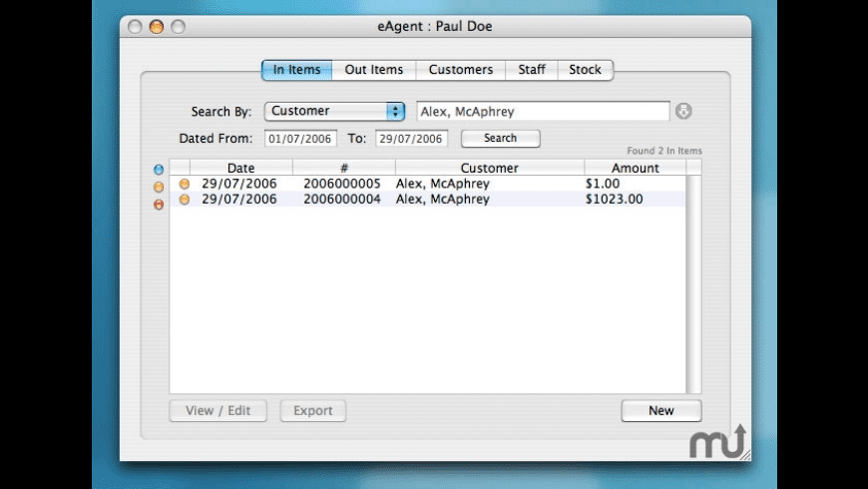Viewport: 868px width, 489px height.
Task: Open the Search By Customer dropdown
Action: [x=334, y=111]
